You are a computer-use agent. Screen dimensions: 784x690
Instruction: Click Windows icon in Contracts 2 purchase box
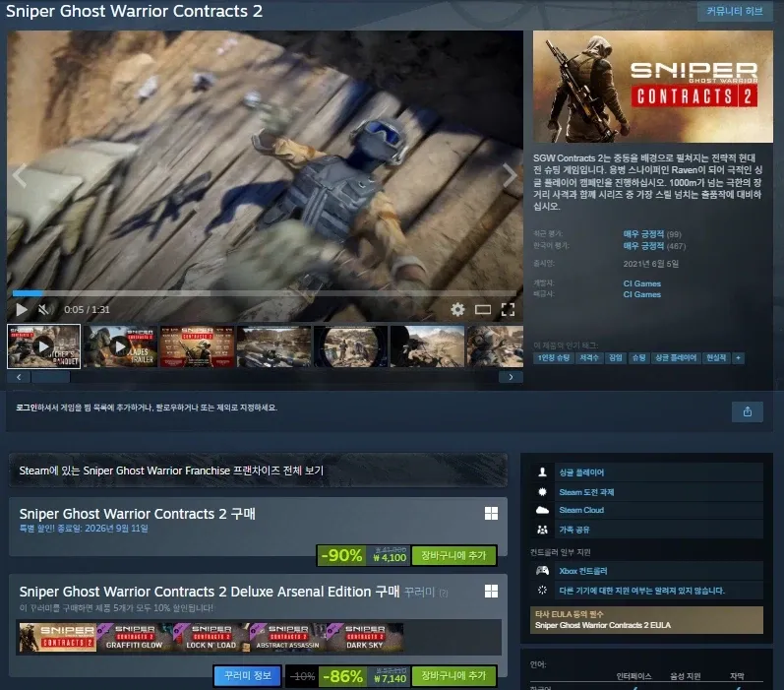[x=491, y=514]
